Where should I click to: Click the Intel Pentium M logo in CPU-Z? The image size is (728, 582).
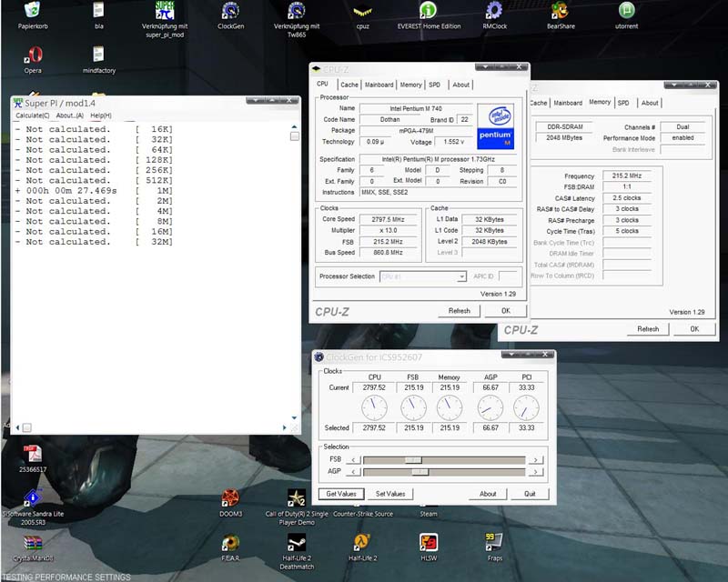[495, 126]
